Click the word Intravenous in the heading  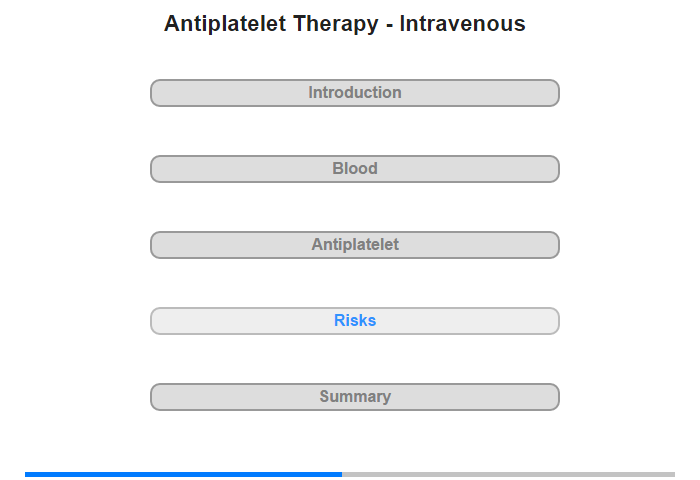click(x=462, y=24)
